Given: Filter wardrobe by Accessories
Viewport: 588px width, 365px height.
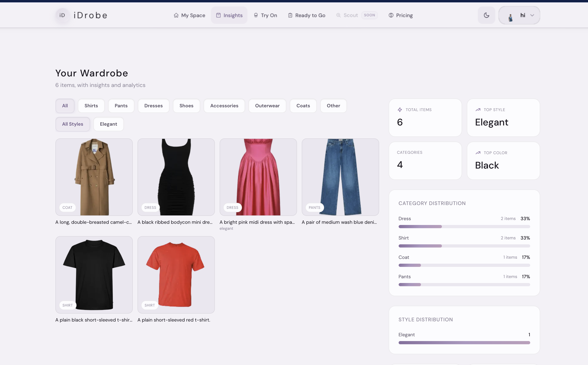Looking at the screenshot, I should pos(224,106).
